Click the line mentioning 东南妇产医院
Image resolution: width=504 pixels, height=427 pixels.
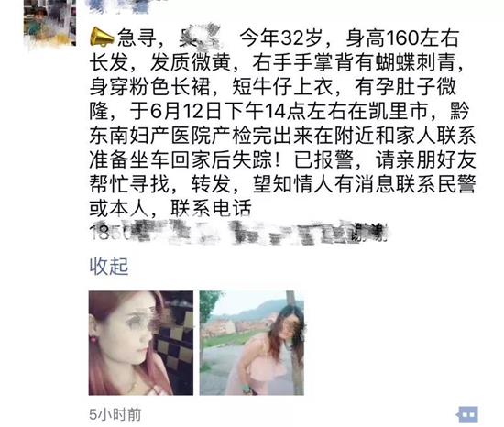point(282,136)
